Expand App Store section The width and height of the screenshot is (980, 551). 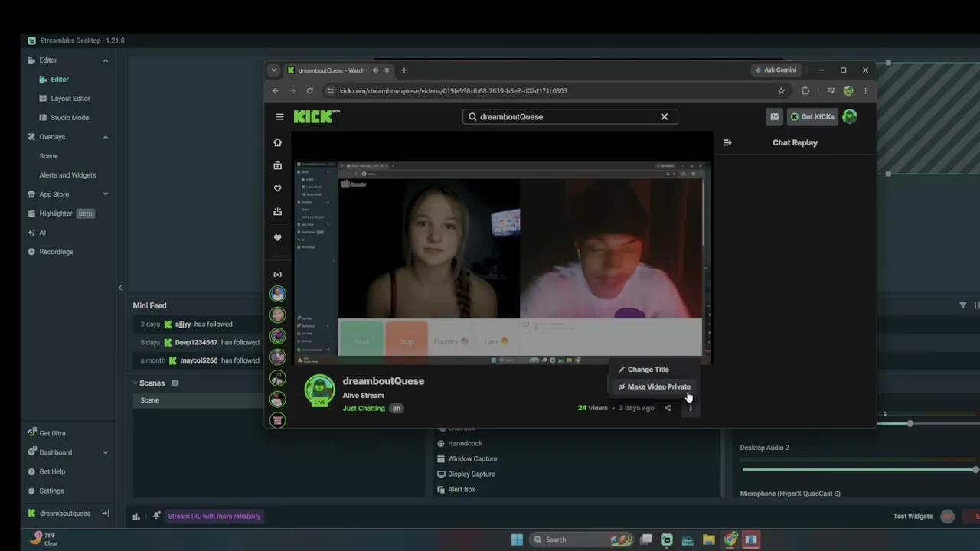pyautogui.click(x=106, y=194)
